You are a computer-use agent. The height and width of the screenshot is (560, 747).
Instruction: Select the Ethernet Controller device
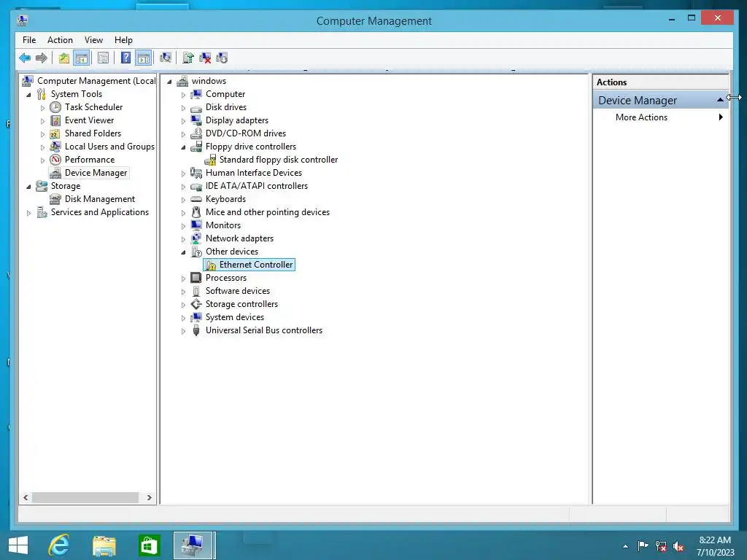(256, 265)
